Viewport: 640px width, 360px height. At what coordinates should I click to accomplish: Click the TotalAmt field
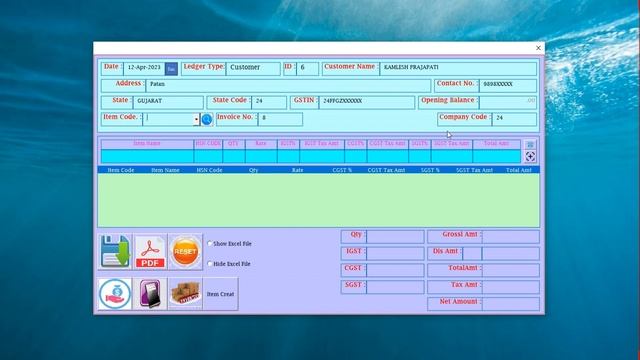511,270
